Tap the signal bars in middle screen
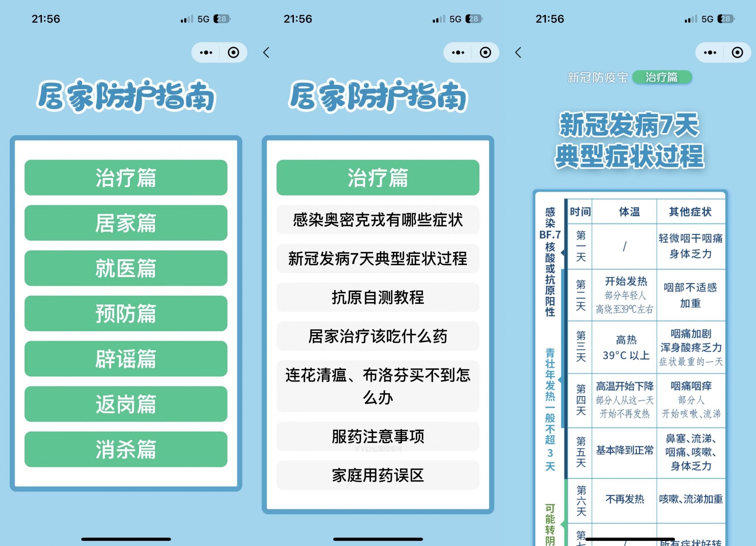This screenshot has height=546, width=756. [x=439, y=19]
